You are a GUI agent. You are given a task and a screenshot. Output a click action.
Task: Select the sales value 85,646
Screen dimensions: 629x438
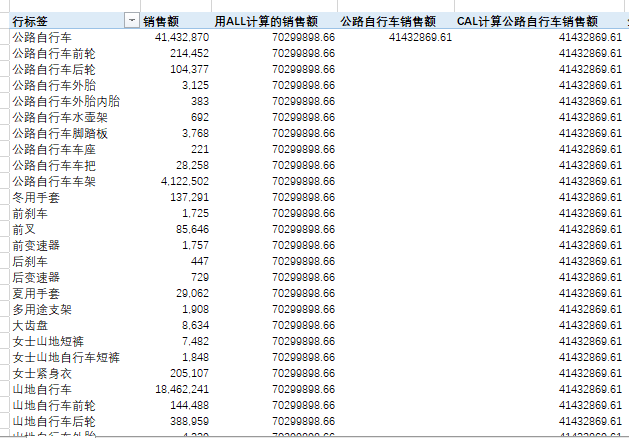[193, 229]
